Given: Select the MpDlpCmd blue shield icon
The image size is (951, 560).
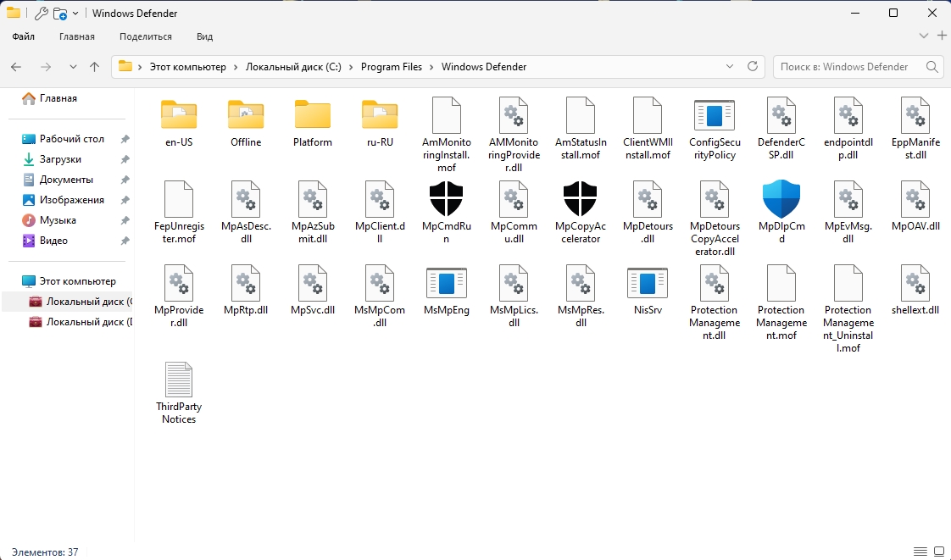Looking at the screenshot, I should pos(781,200).
